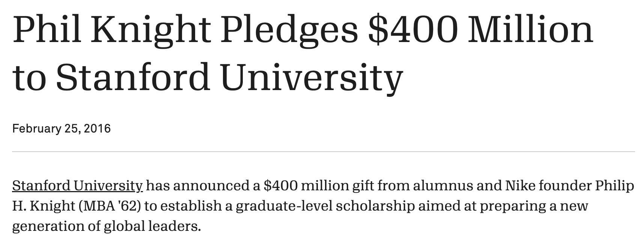Click the publication date February 25, 2016
Screen dimensions: 644x250
62,129
